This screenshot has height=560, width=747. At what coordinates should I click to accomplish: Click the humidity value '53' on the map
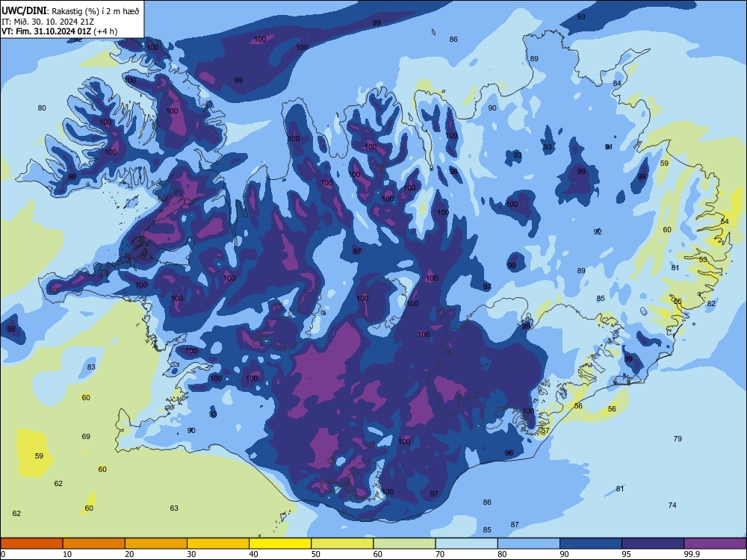(x=703, y=260)
